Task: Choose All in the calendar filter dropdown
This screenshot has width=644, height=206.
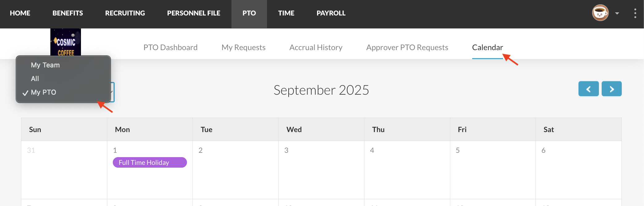Action: coord(35,79)
